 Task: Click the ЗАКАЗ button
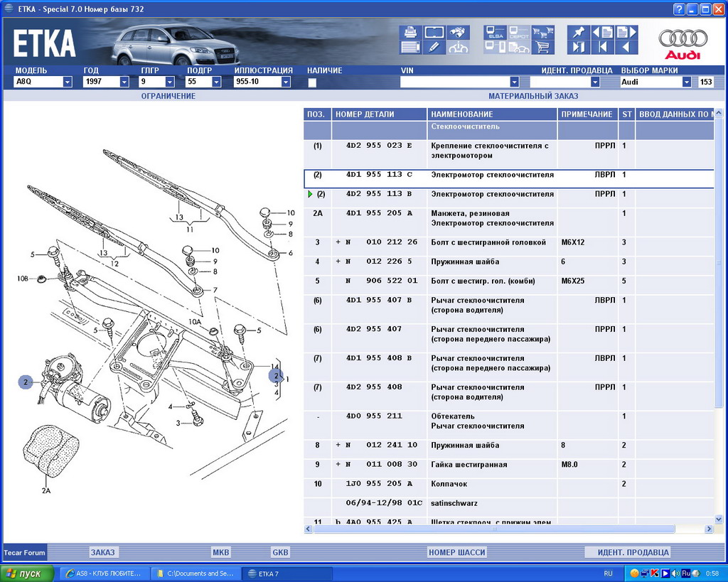pos(103,552)
